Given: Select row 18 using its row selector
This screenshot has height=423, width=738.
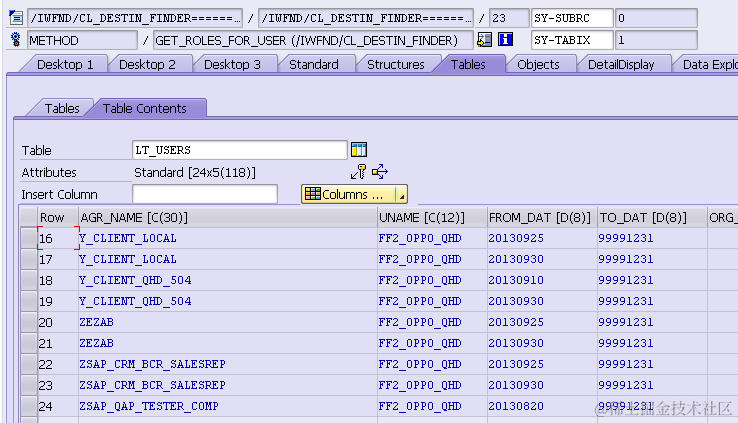Looking at the screenshot, I should coord(29,280).
